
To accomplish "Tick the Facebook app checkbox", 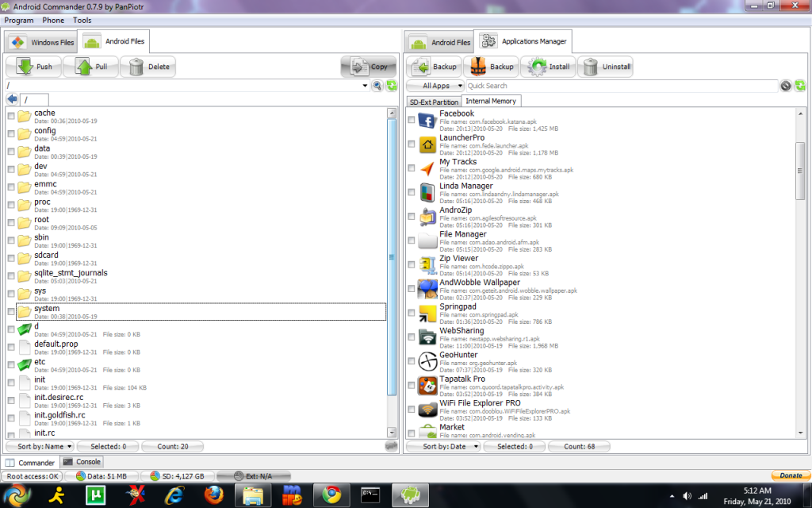I will point(412,120).
